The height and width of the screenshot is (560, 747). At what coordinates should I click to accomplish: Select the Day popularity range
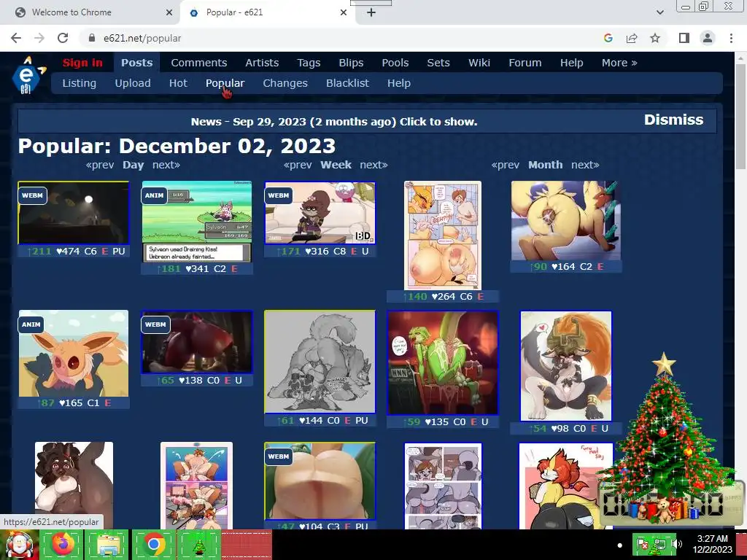click(x=133, y=165)
